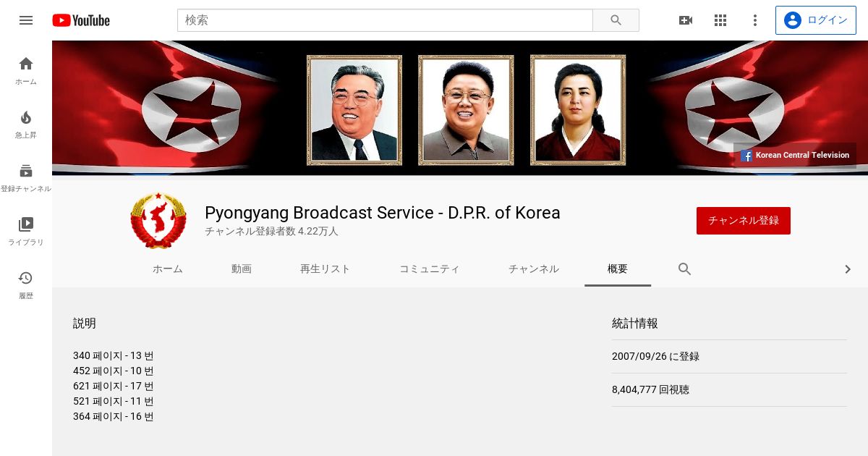Follow the Korean Central Television Facebook link
The image size is (868, 456).
point(795,155)
